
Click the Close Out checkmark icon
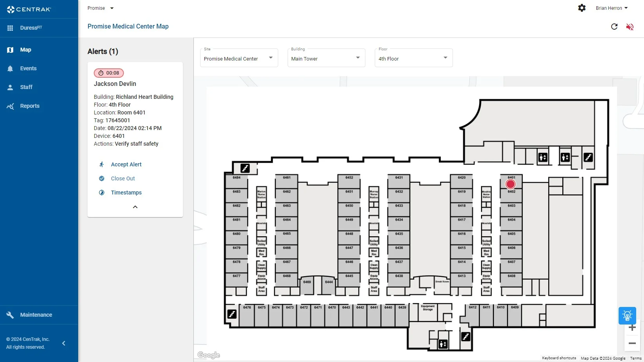[x=102, y=178]
